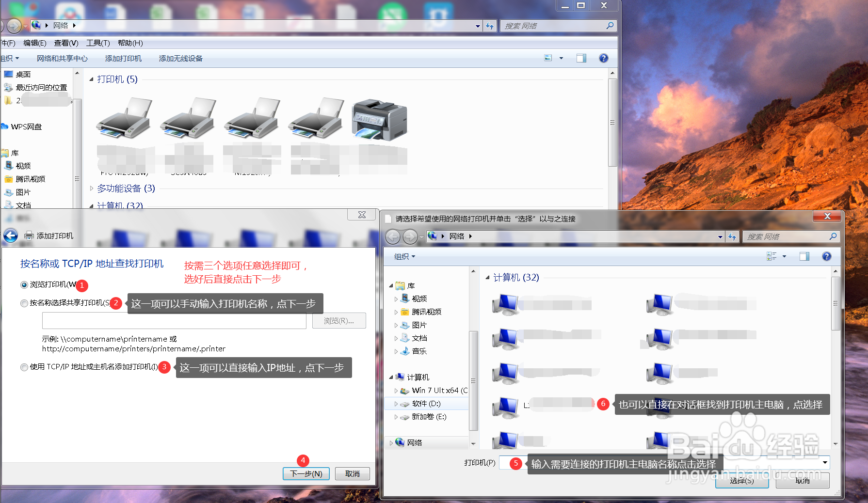Open the 查看(V) menu

click(67, 43)
